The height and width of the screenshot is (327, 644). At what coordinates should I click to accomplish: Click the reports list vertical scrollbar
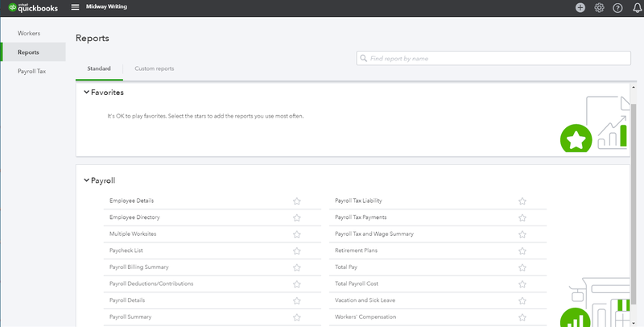pyautogui.click(x=634, y=205)
